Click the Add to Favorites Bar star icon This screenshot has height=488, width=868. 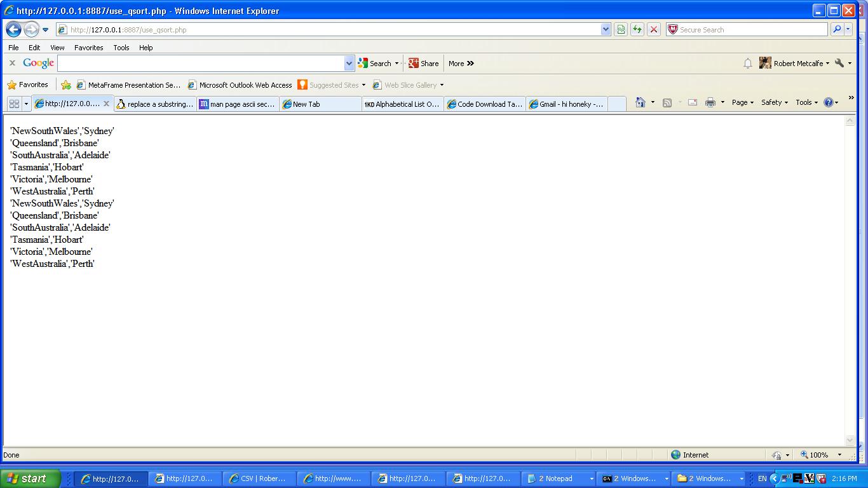click(66, 85)
